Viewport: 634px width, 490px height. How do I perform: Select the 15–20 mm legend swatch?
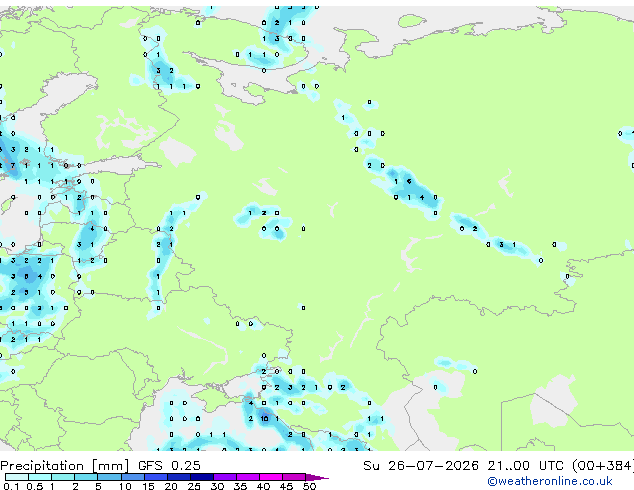point(155,477)
